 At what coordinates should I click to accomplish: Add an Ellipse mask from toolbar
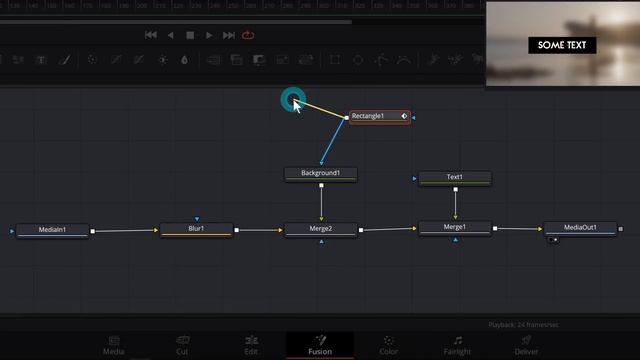tap(358, 60)
